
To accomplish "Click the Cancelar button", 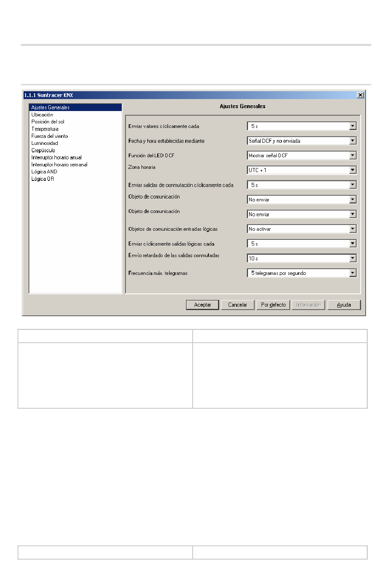I will (x=238, y=305).
